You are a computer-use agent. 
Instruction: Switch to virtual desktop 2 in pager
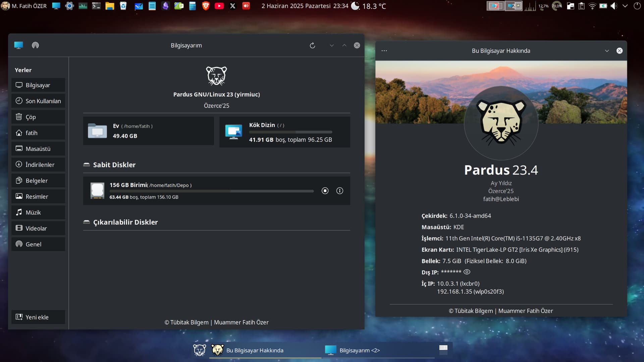coord(514,6)
